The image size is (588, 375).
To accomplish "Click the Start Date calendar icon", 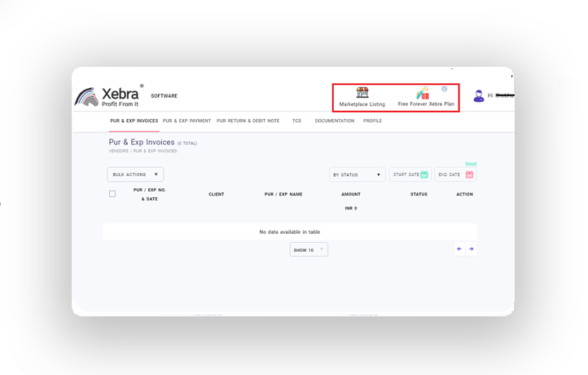I will pos(424,174).
